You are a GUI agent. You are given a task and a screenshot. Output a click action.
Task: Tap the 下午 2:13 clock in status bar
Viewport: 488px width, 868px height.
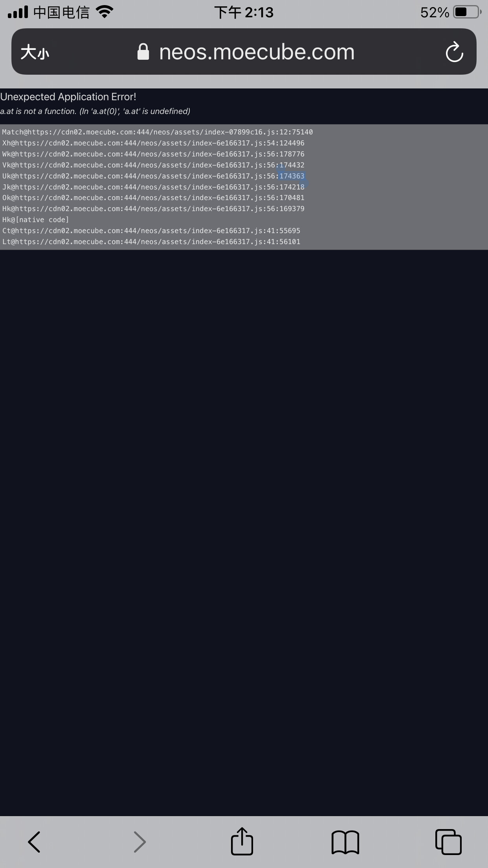[x=244, y=12]
